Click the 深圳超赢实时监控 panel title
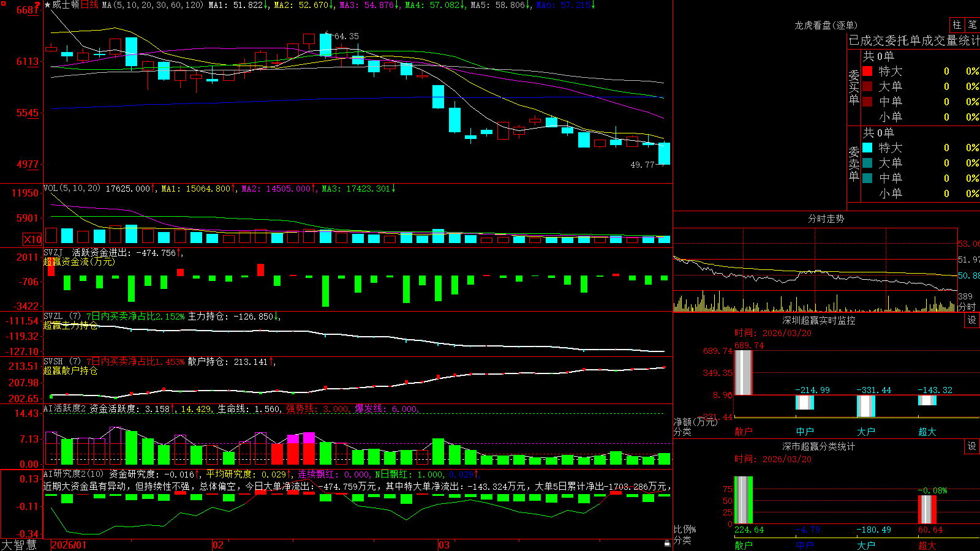The width and height of the screenshot is (980, 551). click(x=818, y=320)
